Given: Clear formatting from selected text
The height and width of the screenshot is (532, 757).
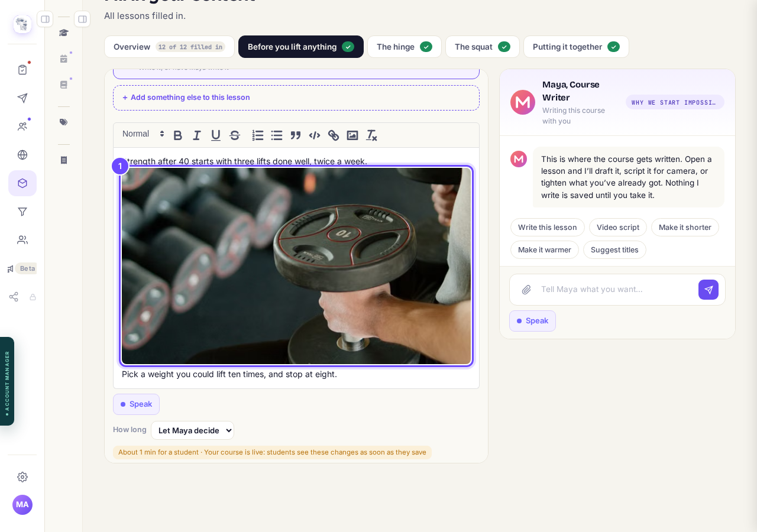Looking at the screenshot, I should 371,135.
